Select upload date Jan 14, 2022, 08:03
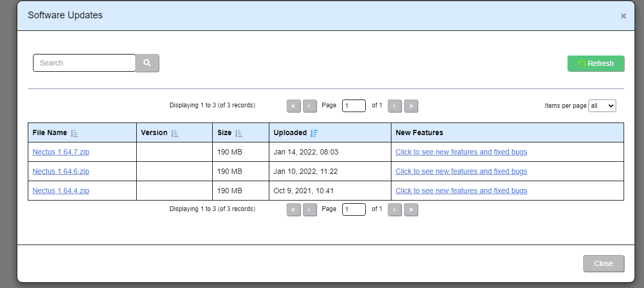644x288 pixels. [306, 152]
